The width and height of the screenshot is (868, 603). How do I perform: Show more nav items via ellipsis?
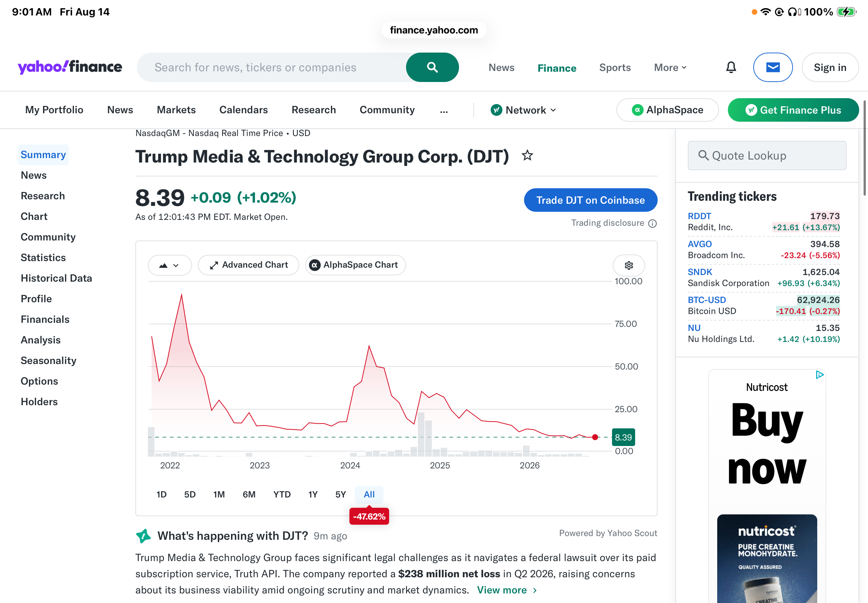coord(444,110)
